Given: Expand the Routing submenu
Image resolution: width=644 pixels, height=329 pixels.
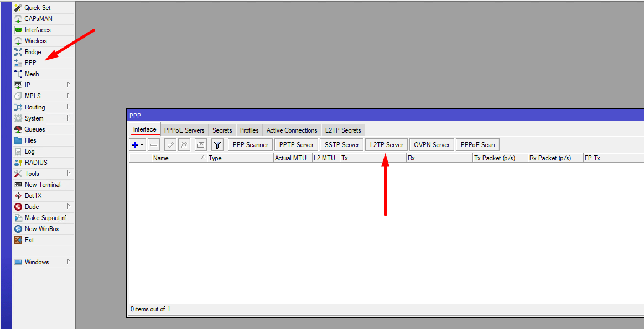Looking at the screenshot, I should 69,107.
